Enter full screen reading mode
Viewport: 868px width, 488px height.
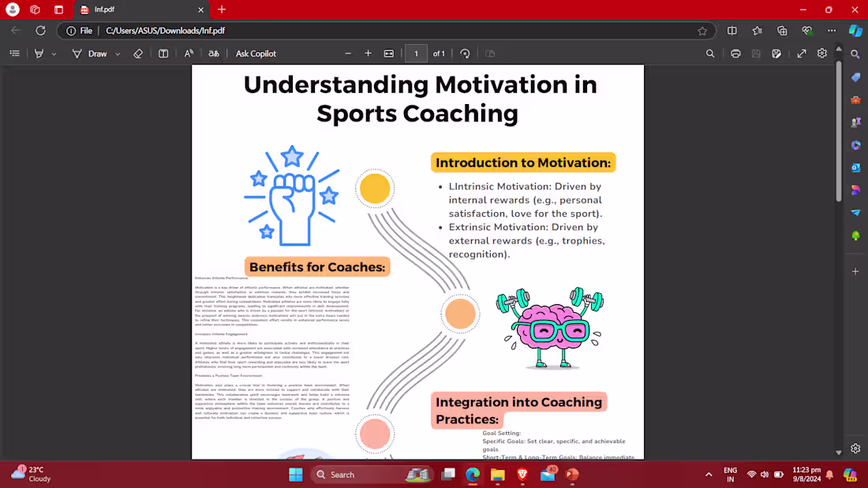pyautogui.click(x=801, y=53)
